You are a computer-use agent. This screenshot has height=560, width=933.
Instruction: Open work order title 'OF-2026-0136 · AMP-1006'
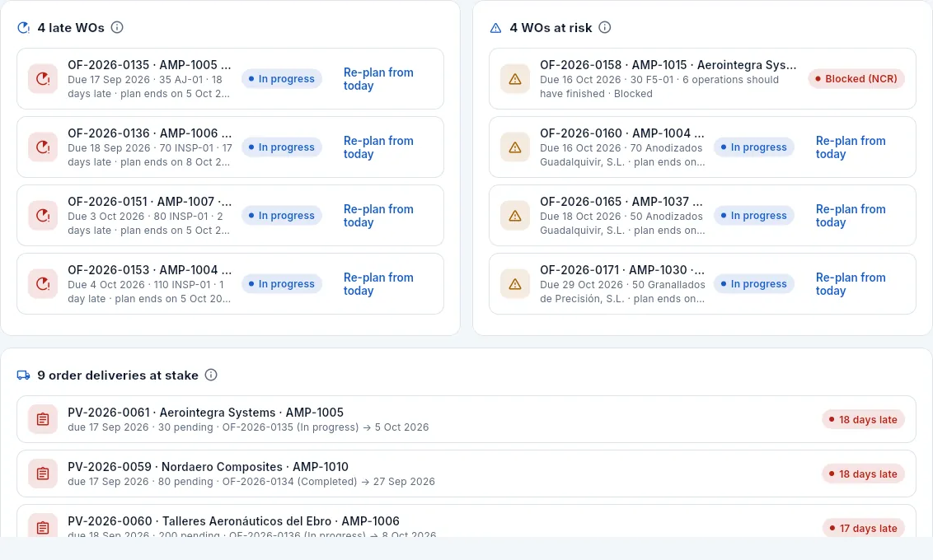coord(149,133)
